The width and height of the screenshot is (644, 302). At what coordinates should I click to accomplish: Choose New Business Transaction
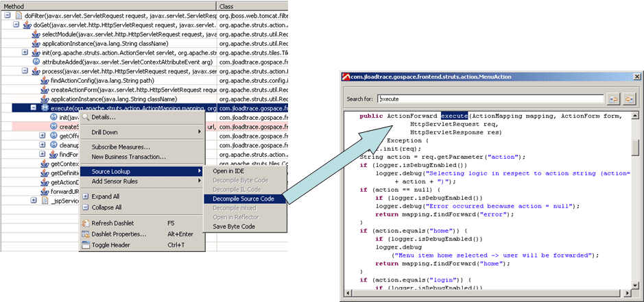click(x=142, y=157)
